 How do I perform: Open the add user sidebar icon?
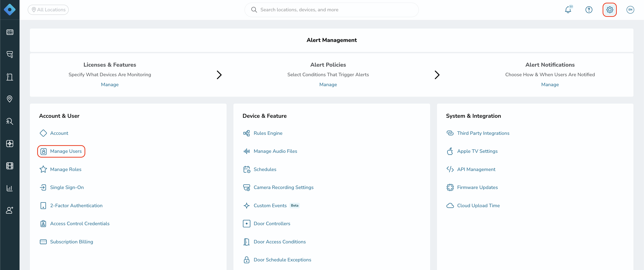tap(10, 210)
